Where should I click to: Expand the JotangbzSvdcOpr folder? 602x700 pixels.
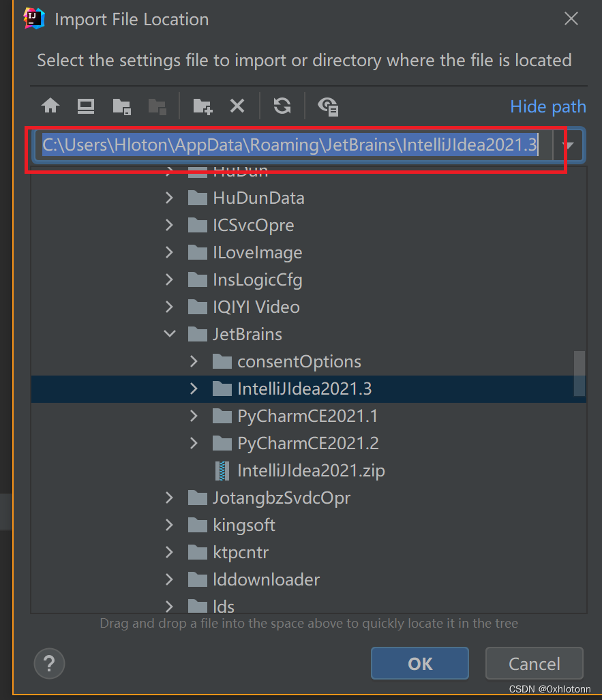click(x=169, y=498)
